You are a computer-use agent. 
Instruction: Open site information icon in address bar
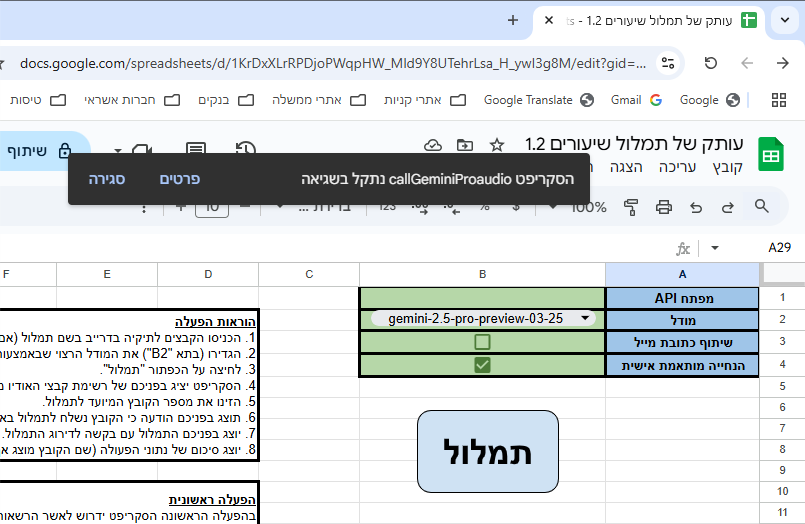(668, 63)
